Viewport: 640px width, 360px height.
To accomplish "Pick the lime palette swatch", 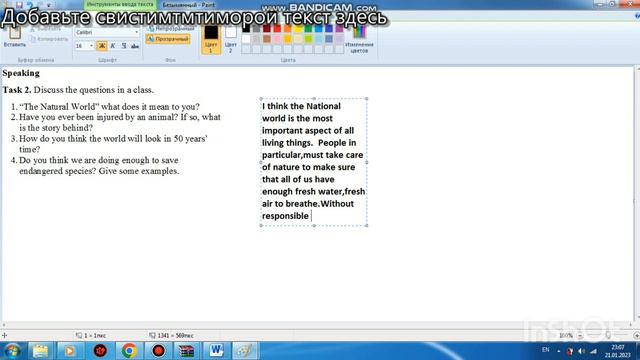I will [x=309, y=39].
